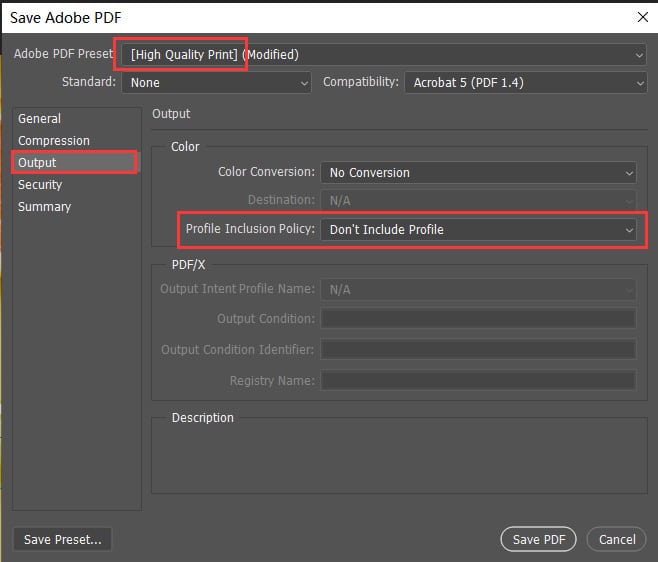Click the 'PDF/X' group label

click(188, 265)
